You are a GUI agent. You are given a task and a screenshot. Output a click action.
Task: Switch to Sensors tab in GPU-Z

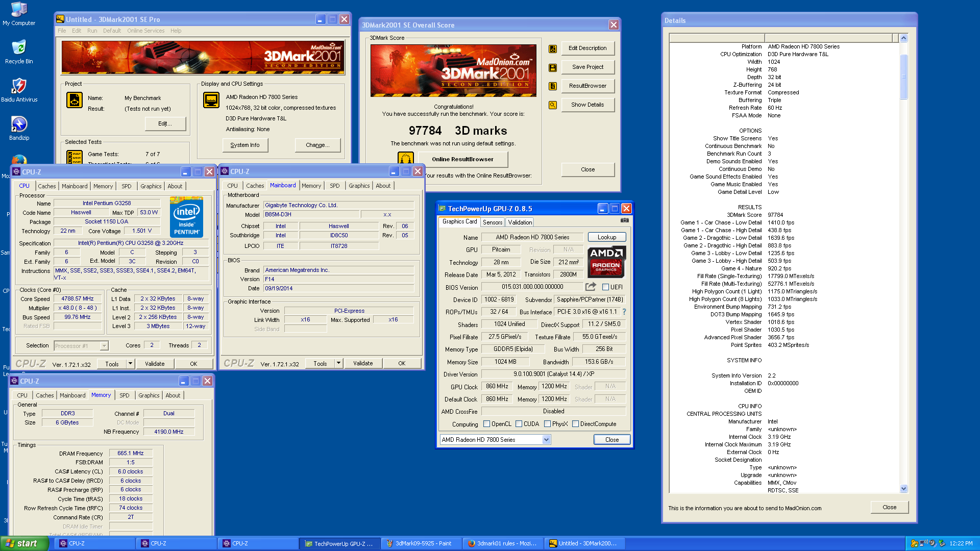(x=493, y=222)
